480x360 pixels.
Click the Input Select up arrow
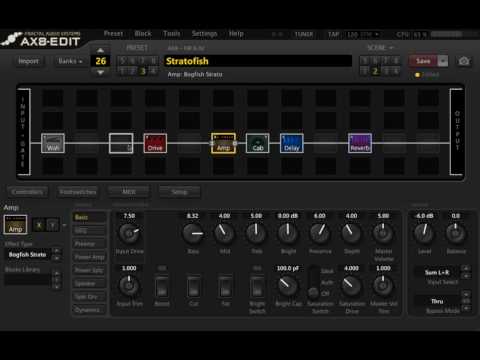click(466, 268)
